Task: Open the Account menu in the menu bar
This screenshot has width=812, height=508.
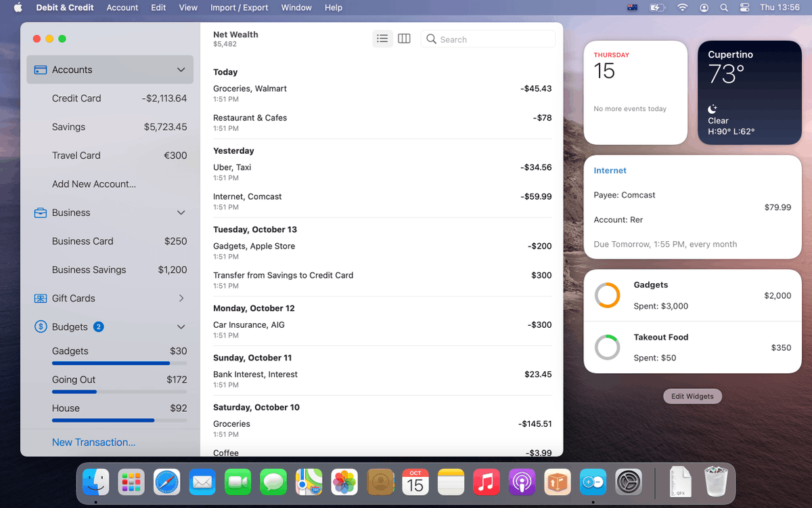Action: tap(122, 7)
